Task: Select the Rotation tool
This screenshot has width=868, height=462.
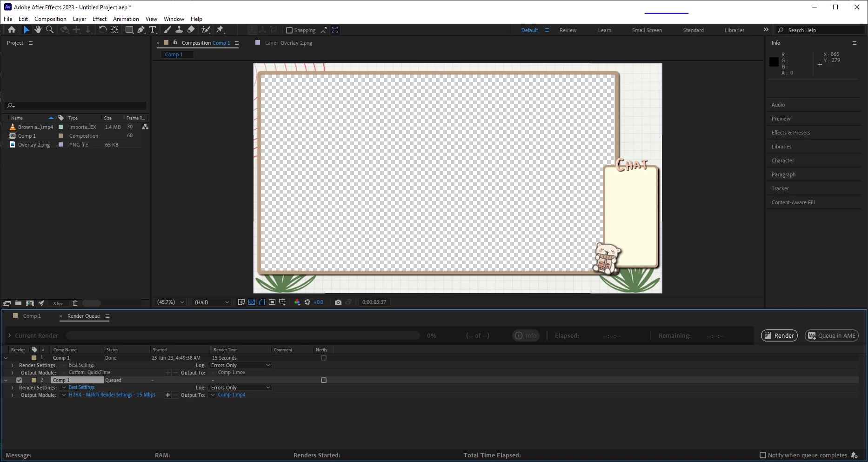Action: [x=102, y=30]
